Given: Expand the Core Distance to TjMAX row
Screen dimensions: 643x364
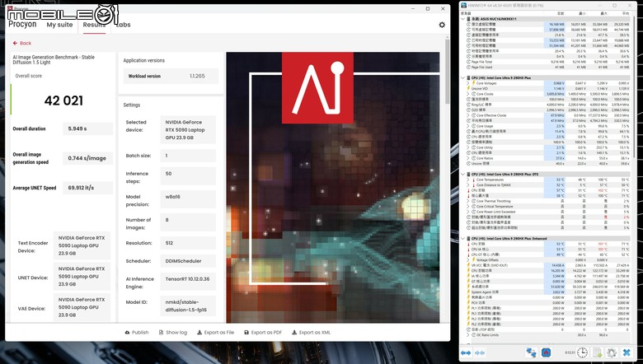Looking at the screenshot, I should [468, 185].
